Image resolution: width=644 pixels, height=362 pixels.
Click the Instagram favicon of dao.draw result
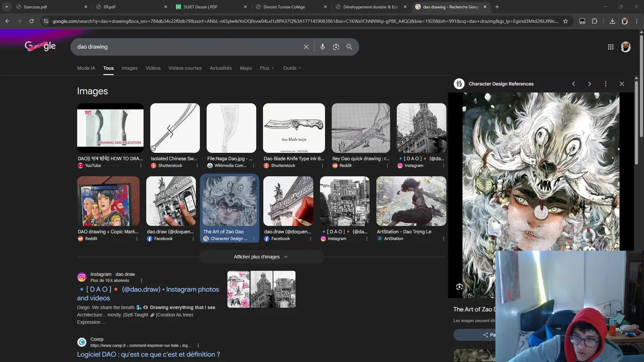(x=82, y=277)
